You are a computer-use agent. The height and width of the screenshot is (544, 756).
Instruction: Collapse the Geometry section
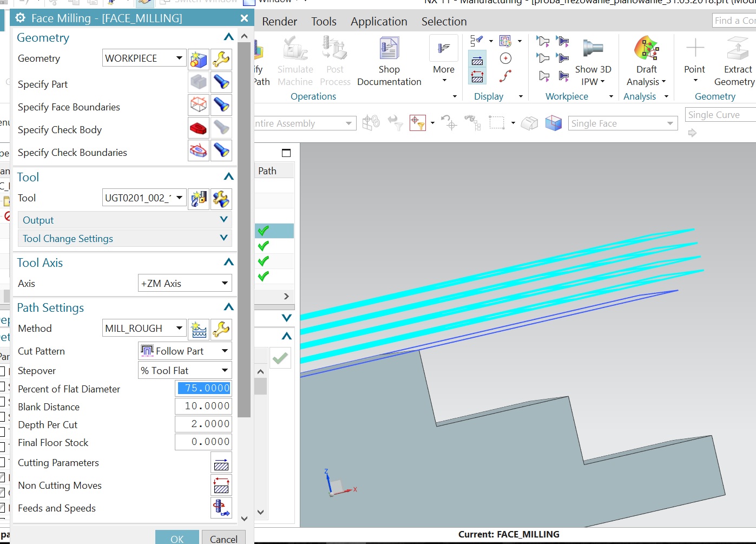(x=228, y=37)
